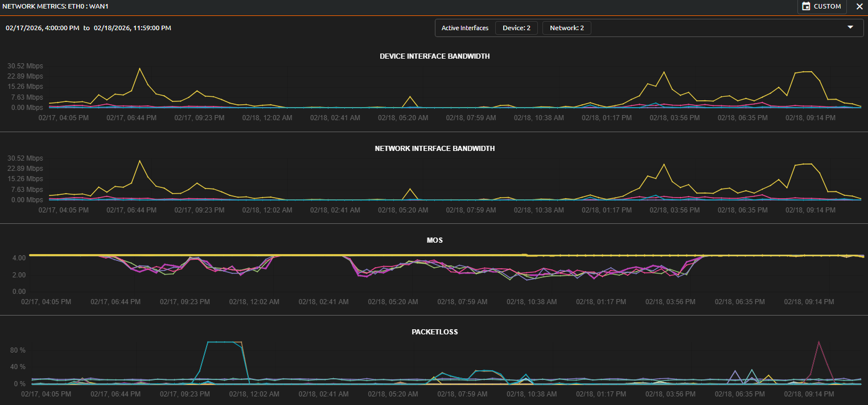
Task: Click the 80 % axis label on Packetloss
Action: pos(18,350)
